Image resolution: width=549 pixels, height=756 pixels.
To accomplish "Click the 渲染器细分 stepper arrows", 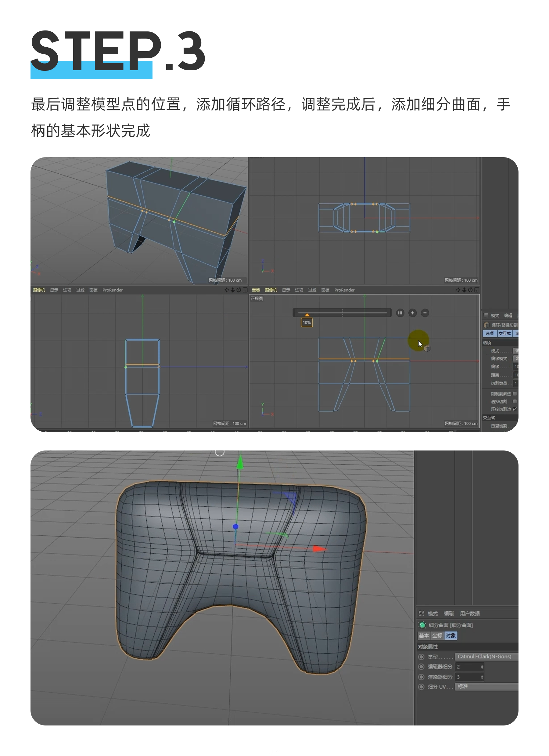I will (482, 677).
